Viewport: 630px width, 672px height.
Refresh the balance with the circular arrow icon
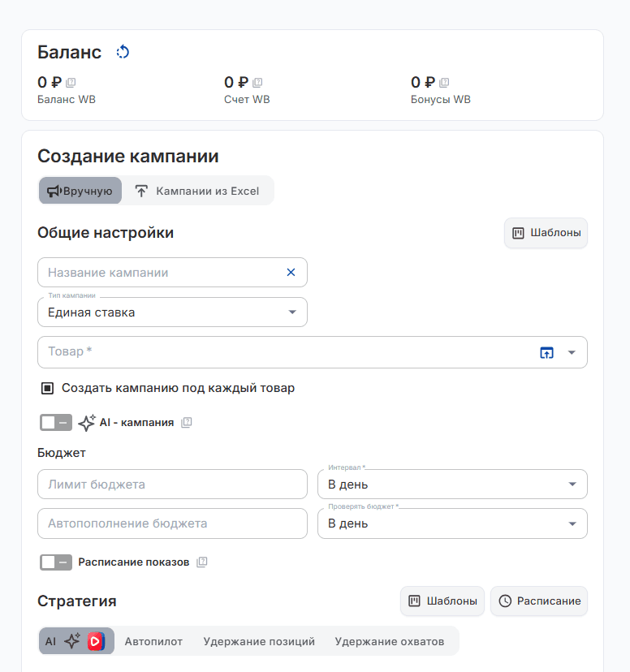click(123, 52)
